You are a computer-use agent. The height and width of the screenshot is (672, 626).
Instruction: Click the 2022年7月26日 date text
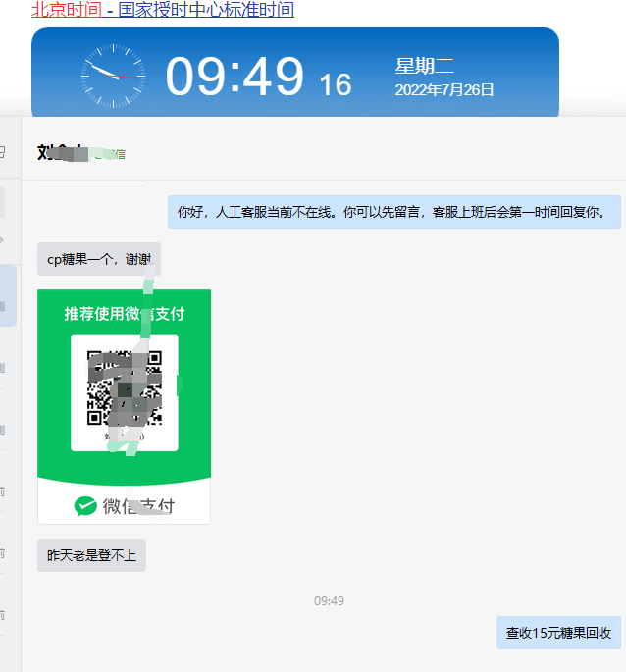point(443,90)
